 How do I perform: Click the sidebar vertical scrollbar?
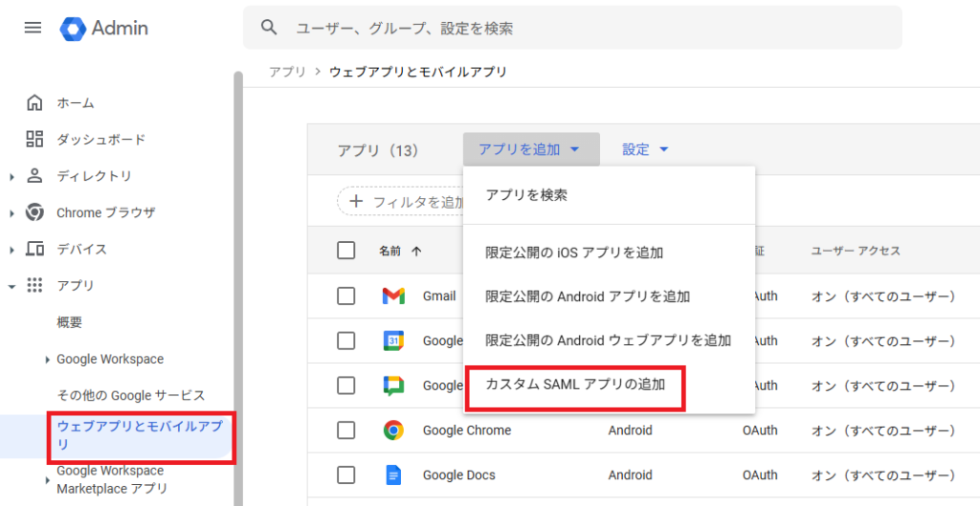[238, 287]
